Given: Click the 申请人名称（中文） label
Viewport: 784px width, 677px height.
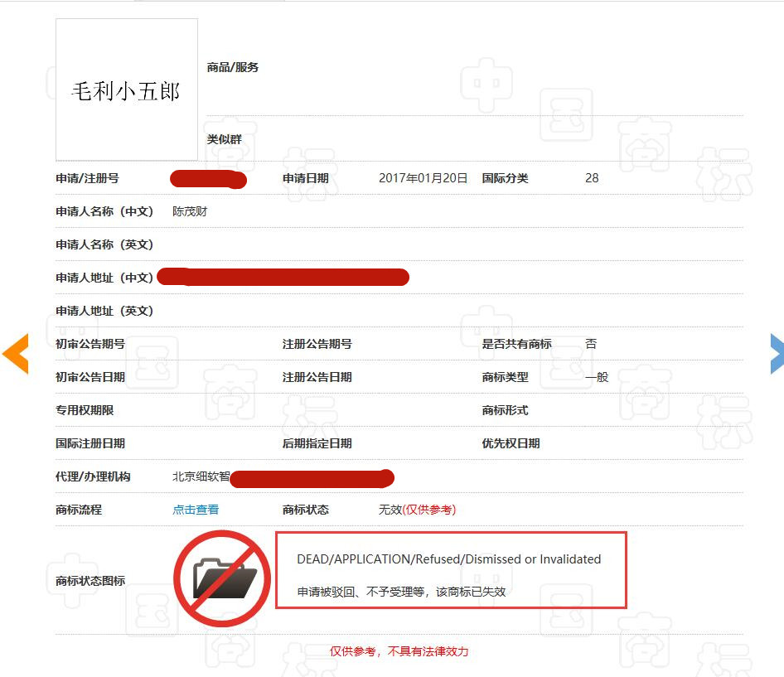Looking at the screenshot, I should pyautogui.click(x=104, y=211).
